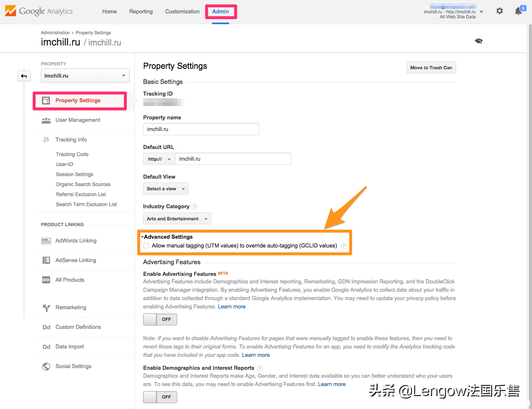Open User-ID settings
532x409 pixels.
point(65,164)
